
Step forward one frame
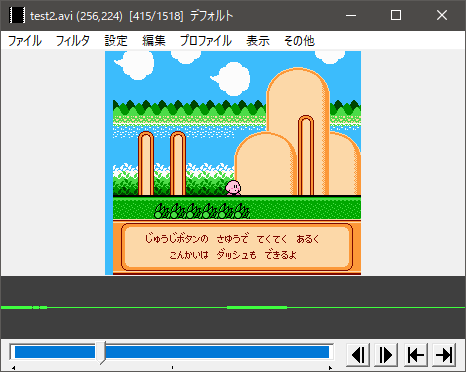click(x=386, y=355)
